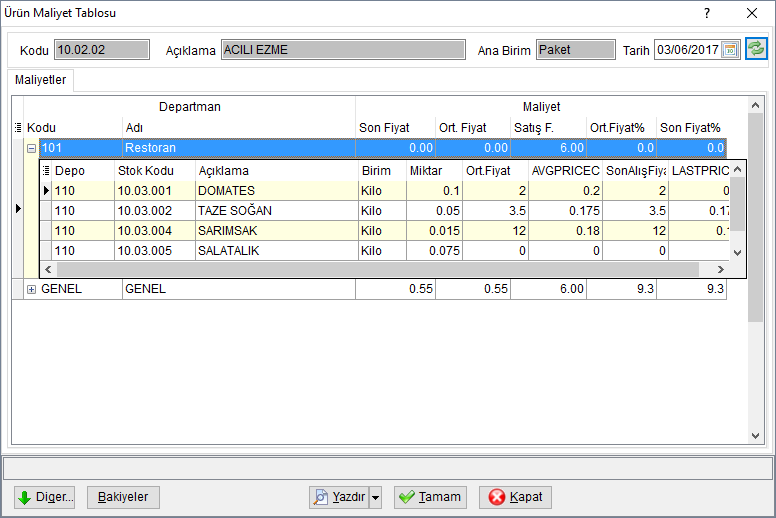Click inner grid scroll down arrow

pyautogui.click(x=737, y=253)
